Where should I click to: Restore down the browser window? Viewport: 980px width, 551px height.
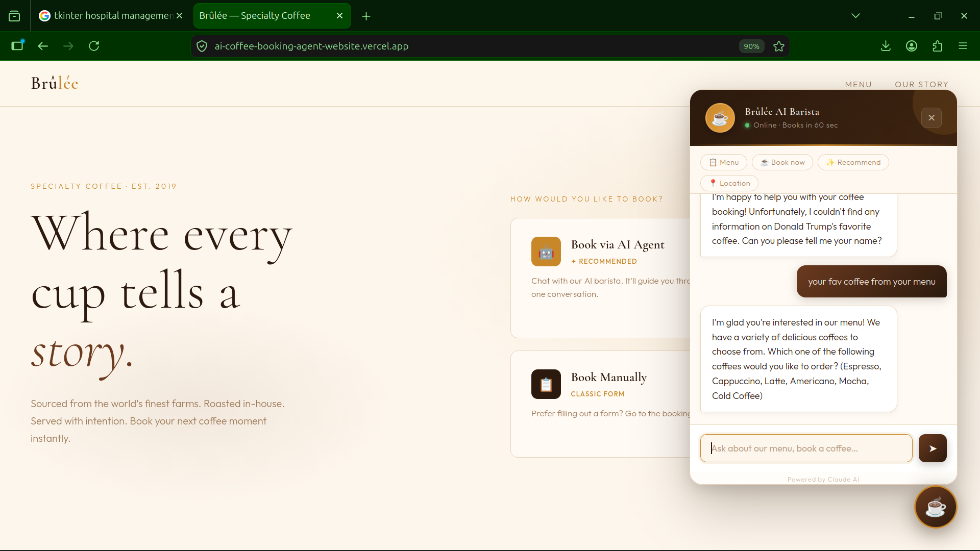(x=938, y=16)
